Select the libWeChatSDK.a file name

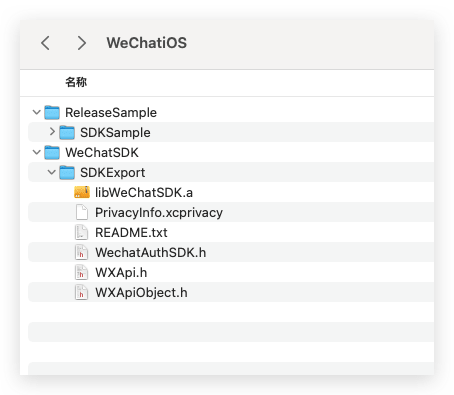(x=144, y=193)
